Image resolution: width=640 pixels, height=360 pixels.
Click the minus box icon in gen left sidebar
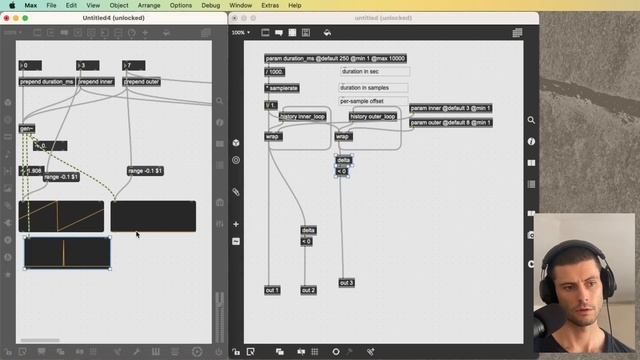236,242
